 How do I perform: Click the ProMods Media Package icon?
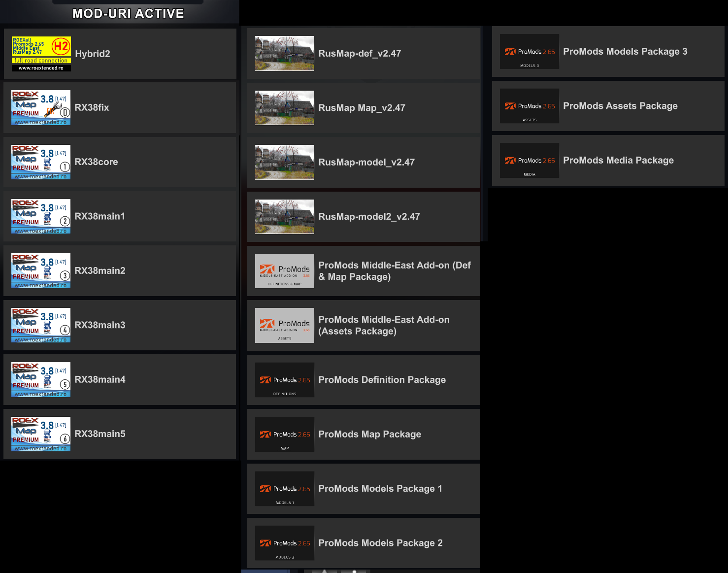coord(529,160)
